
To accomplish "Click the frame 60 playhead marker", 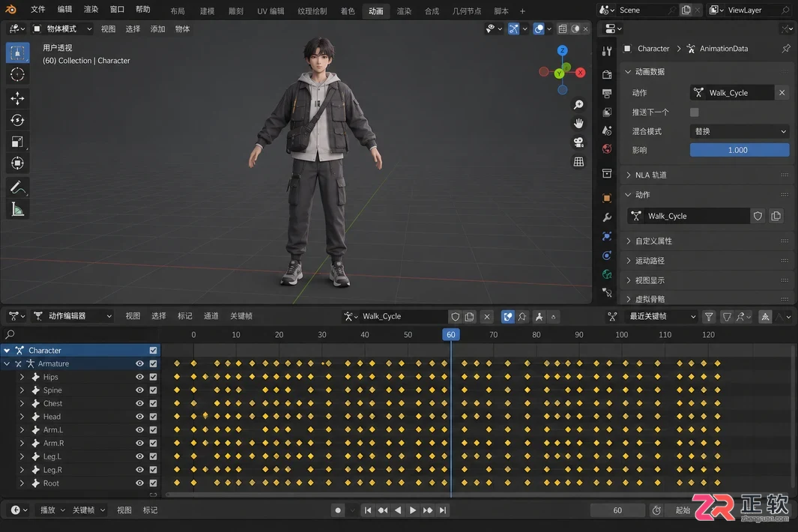I will [451, 334].
